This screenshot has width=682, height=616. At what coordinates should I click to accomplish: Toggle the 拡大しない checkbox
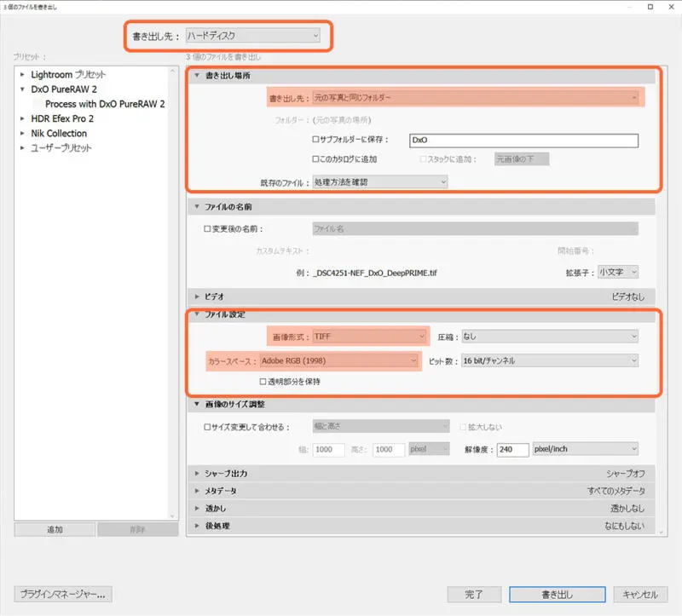(463, 427)
